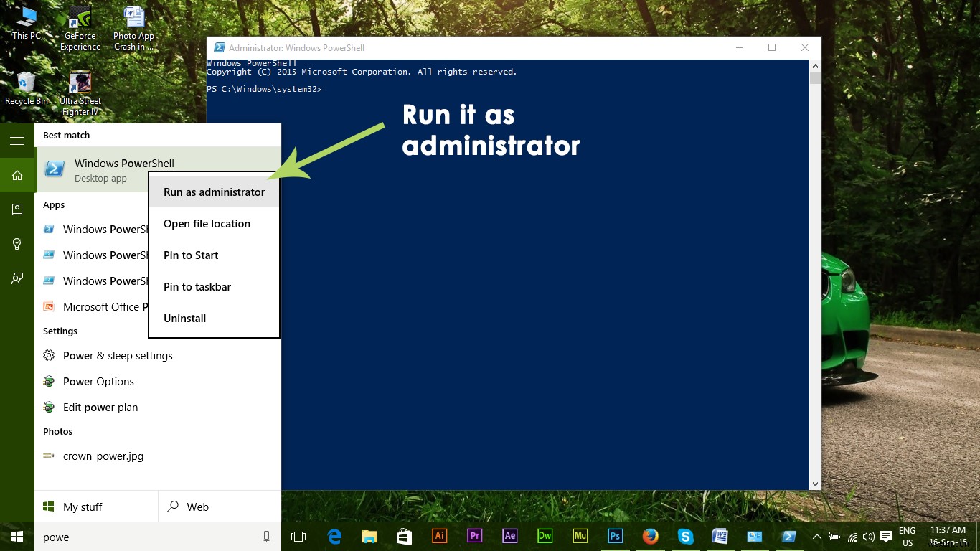Open the Feedback icon in the search sidebar
The image size is (980, 551).
click(x=17, y=278)
